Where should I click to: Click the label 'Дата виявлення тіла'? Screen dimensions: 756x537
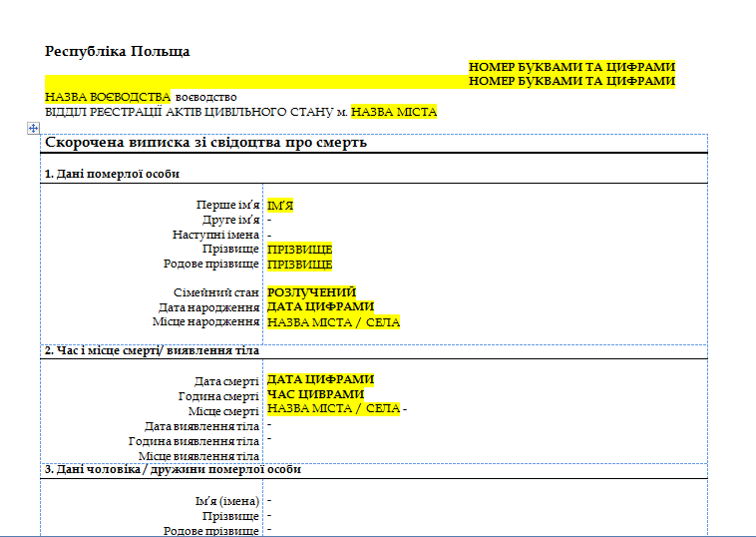point(202,426)
